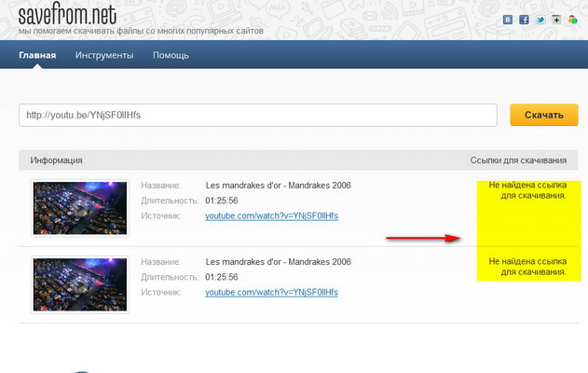Image resolution: width=588 pixels, height=373 pixels.
Task: Click the Информация column header
Action: point(56,160)
